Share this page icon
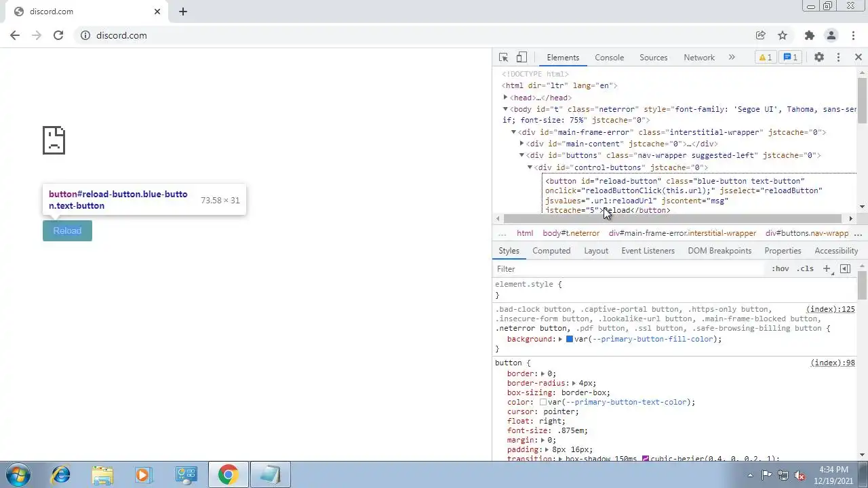Viewport: 868px width, 488px height. [761, 35]
